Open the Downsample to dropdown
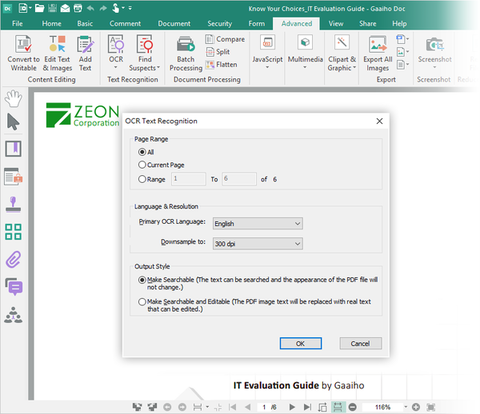The image size is (480, 414). [x=258, y=244]
